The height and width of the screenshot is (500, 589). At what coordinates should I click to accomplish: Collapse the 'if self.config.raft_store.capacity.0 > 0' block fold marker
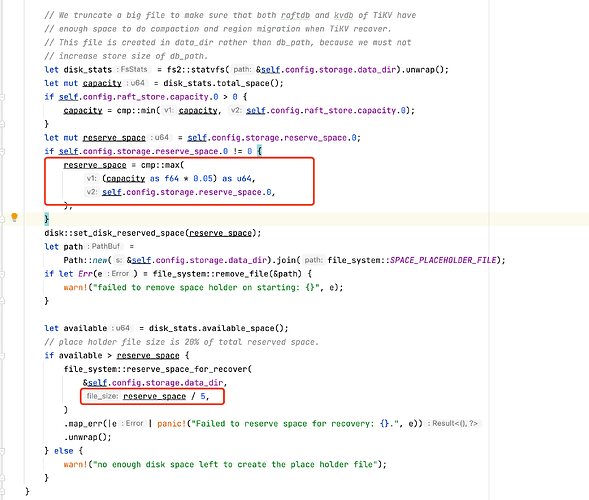(2, 97)
